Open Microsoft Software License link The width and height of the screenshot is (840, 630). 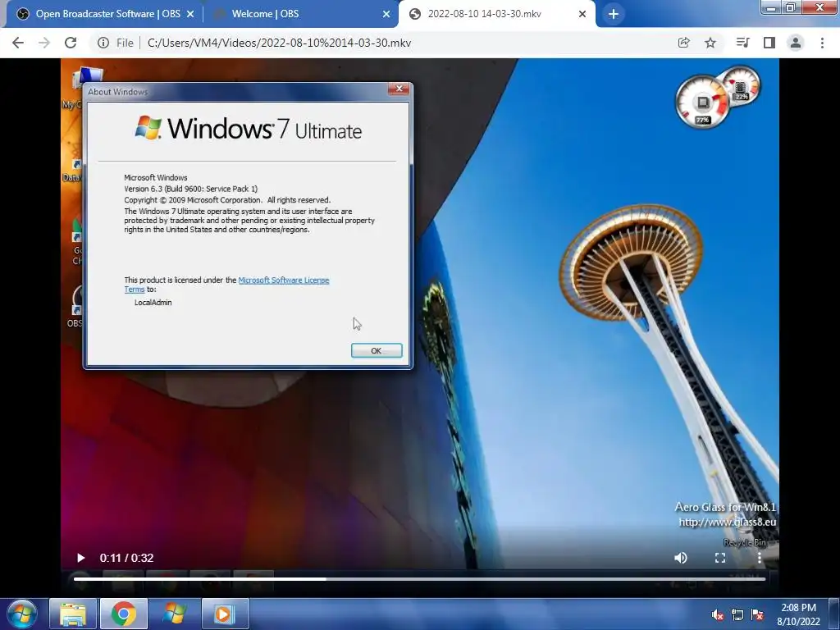(x=283, y=281)
